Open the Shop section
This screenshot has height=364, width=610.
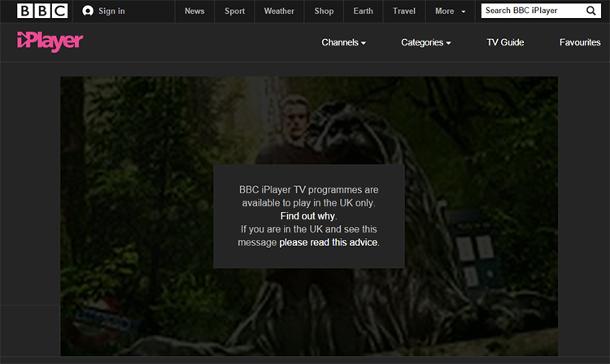[x=324, y=11]
